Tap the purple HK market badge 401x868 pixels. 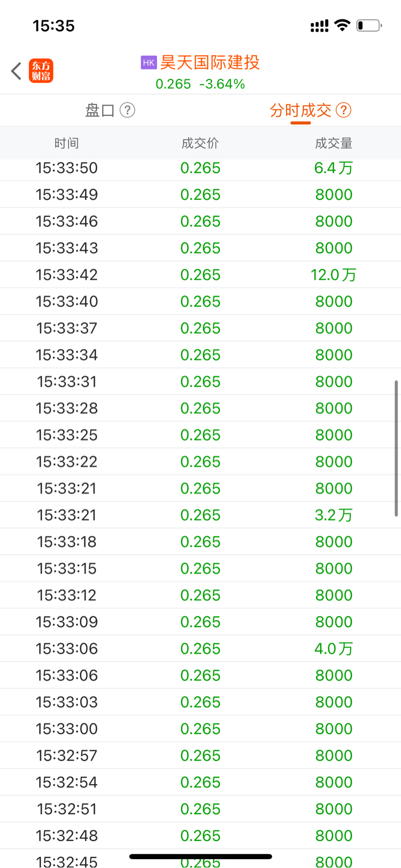(149, 63)
